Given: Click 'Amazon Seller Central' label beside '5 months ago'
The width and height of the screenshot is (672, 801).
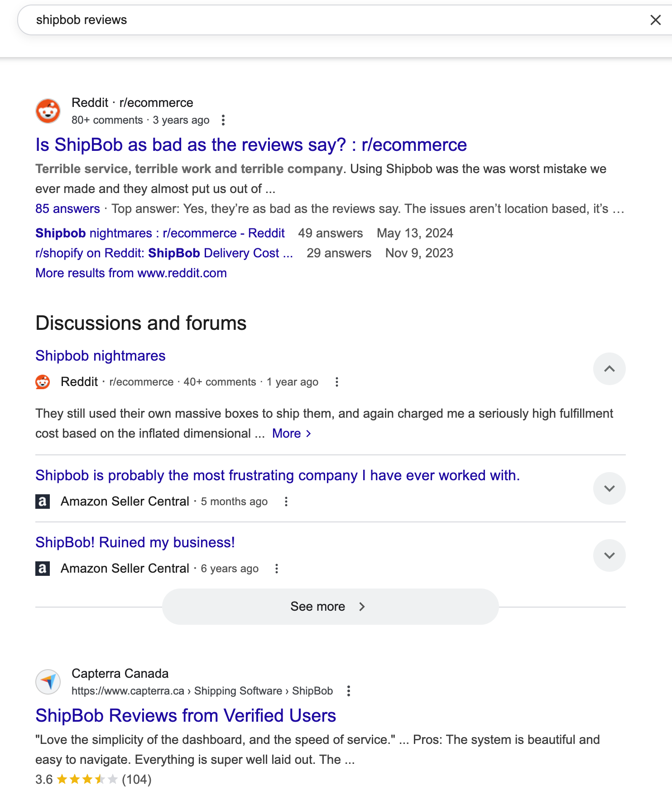Looking at the screenshot, I should tap(125, 502).
